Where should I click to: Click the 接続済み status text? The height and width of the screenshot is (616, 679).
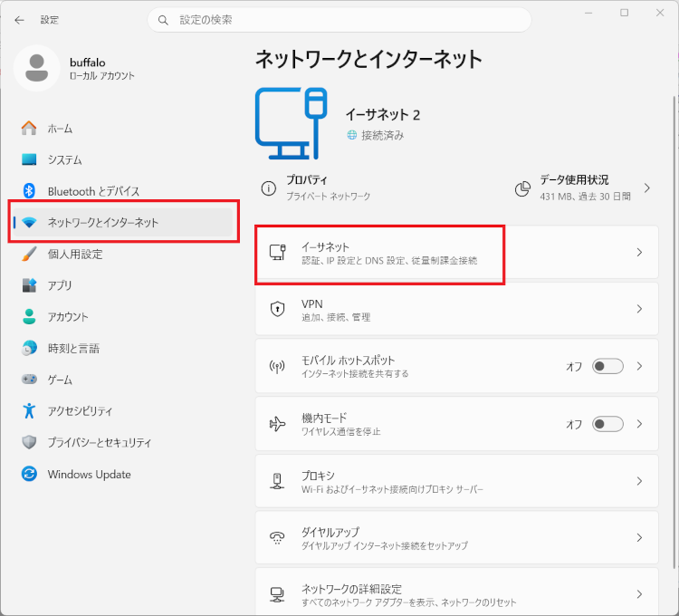pos(383,136)
